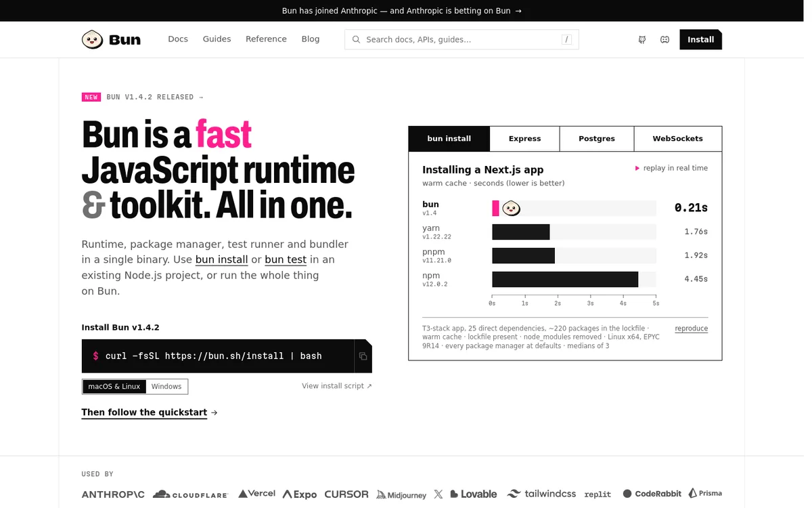Click the Anthropic logo
This screenshot has height=508, width=812.
click(x=113, y=494)
